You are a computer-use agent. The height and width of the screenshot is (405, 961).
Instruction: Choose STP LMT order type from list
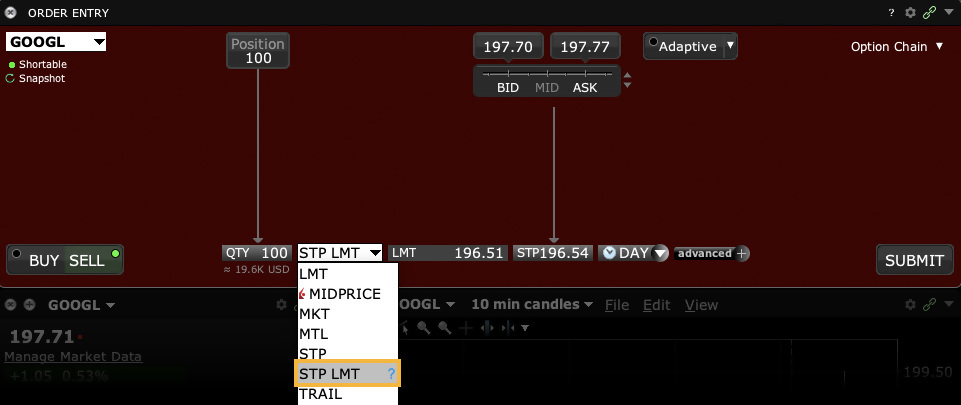click(x=348, y=374)
